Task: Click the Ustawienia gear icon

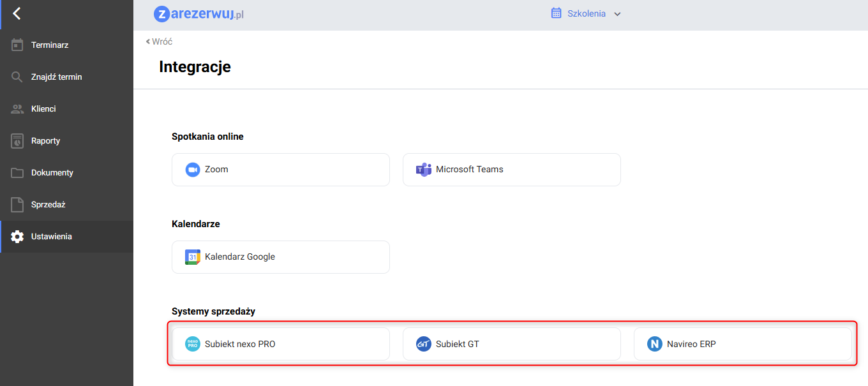Action: (17, 237)
